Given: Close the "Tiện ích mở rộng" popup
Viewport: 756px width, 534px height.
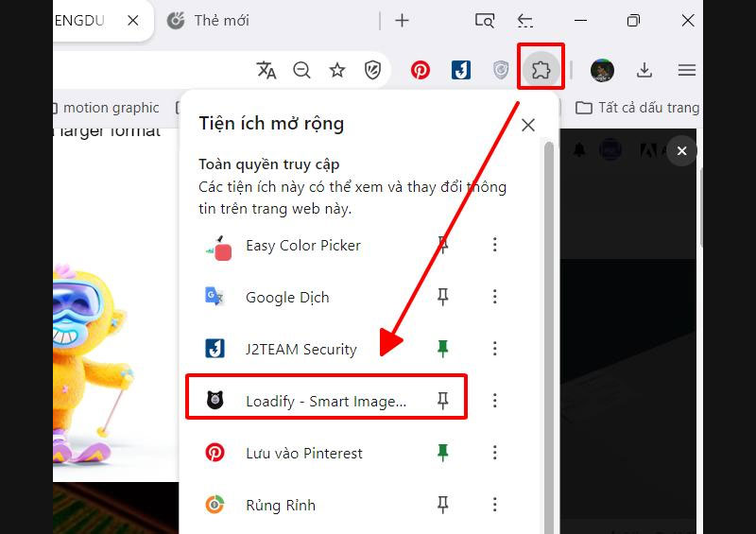Looking at the screenshot, I should pos(528,126).
